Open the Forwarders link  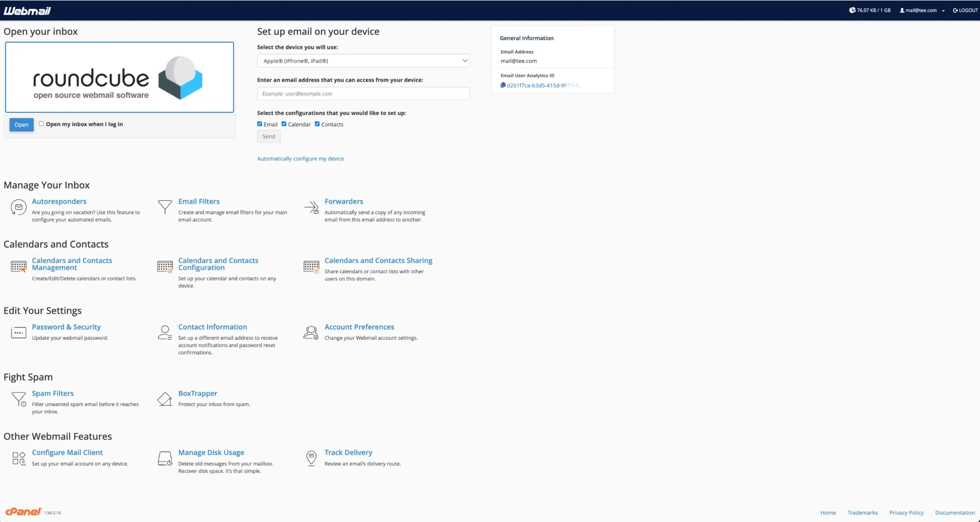coord(344,201)
